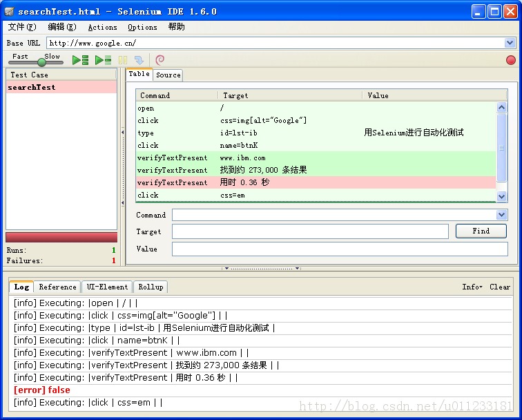Open the Info log level dropdown
522x420 pixels.
[x=472, y=287]
